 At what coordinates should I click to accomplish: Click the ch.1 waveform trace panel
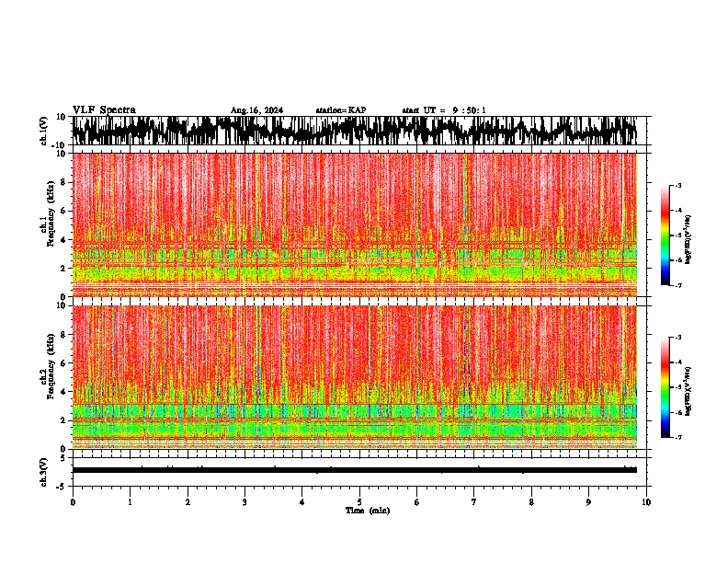(359, 131)
